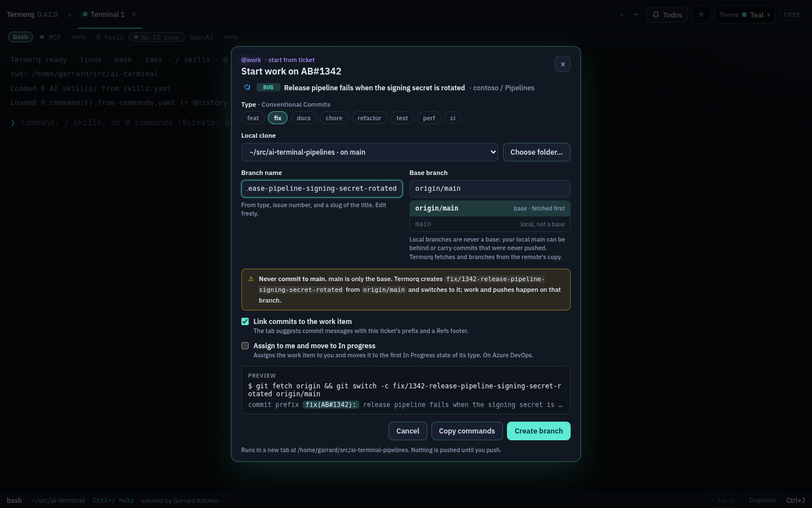Enable Assign to me and move to In progress
Screen dimensions: 812x508
245,346
